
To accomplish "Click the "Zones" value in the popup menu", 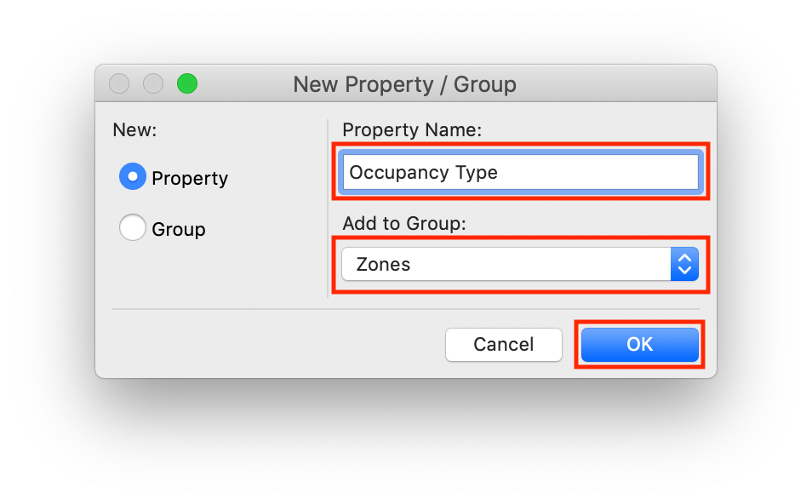I will 383,264.
